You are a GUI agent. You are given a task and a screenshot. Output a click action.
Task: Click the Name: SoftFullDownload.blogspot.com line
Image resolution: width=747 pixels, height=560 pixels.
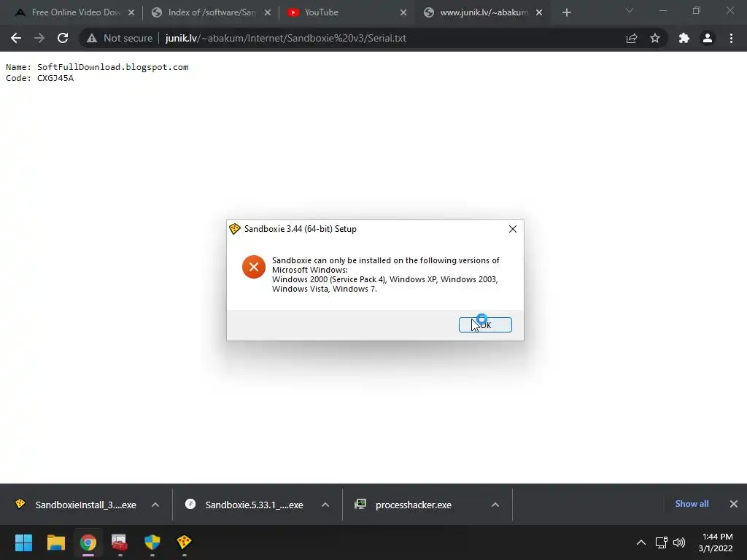tap(97, 67)
